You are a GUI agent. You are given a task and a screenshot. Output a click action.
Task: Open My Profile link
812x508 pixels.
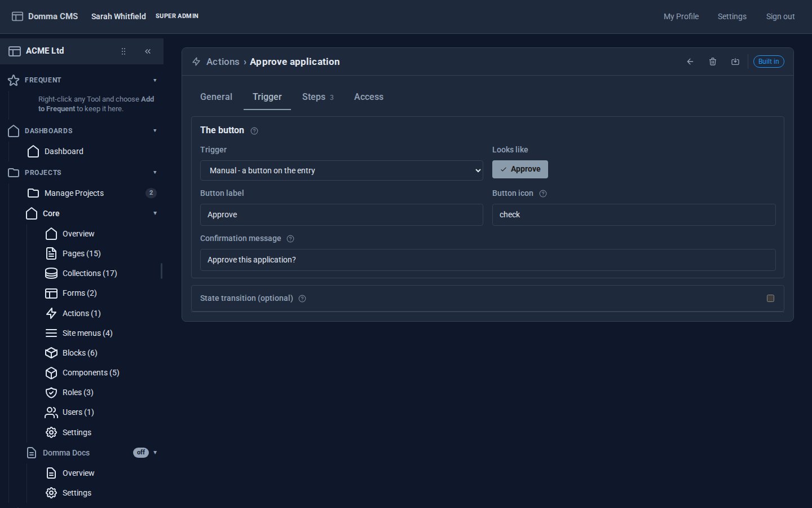coord(681,16)
